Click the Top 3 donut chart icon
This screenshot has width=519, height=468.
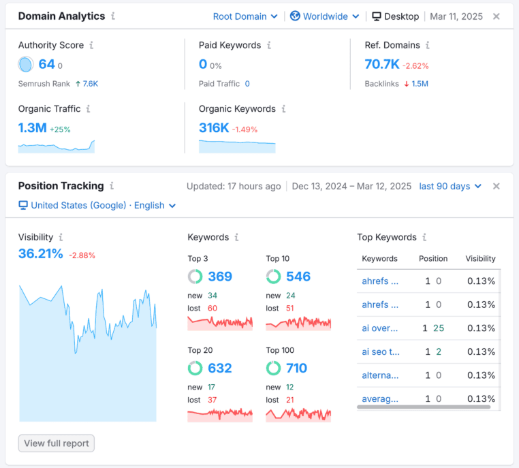195,277
